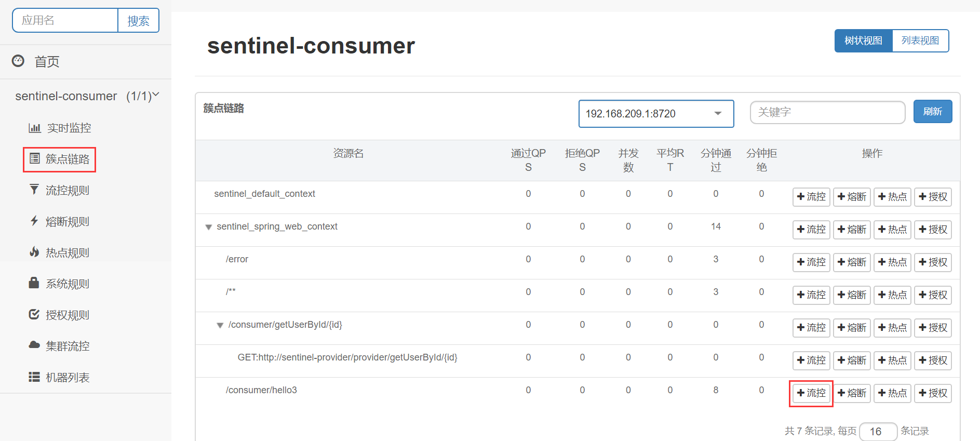The width and height of the screenshot is (980, 441).
Task: Open 机器列表 menu item
Action: [x=68, y=377]
